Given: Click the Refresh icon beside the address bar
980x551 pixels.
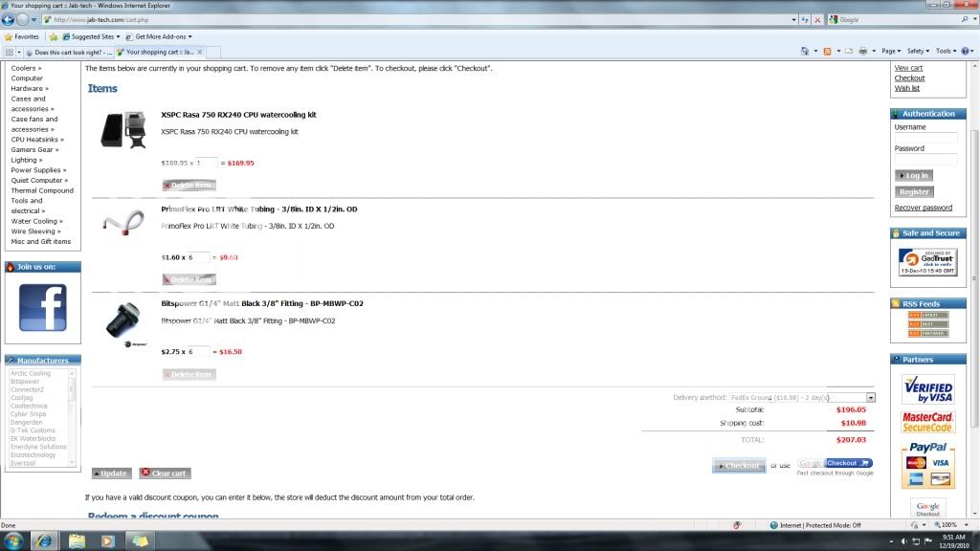Looking at the screenshot, I should pyautogui.click(x=805, y=20).
